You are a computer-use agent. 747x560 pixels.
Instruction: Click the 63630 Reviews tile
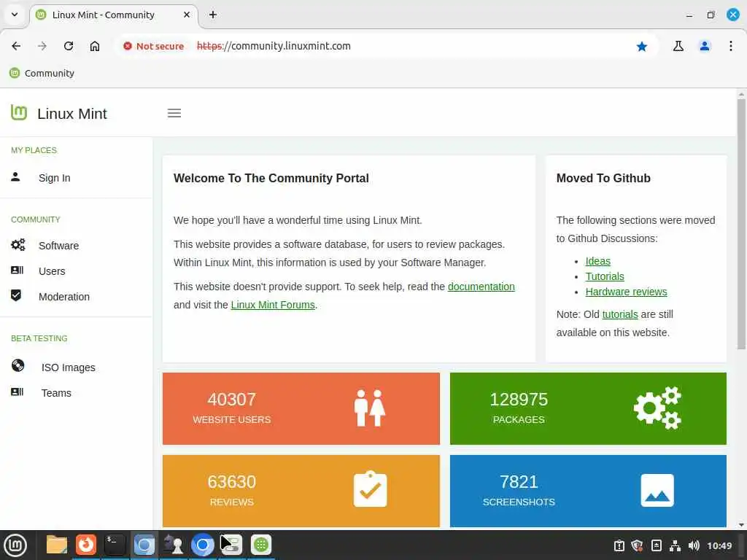tap(301, 491)
